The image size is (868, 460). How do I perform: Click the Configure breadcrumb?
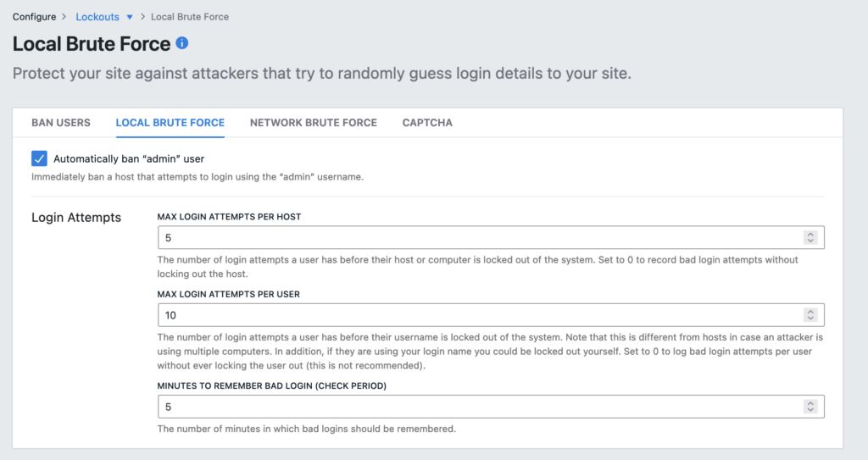tap(34, 17)
